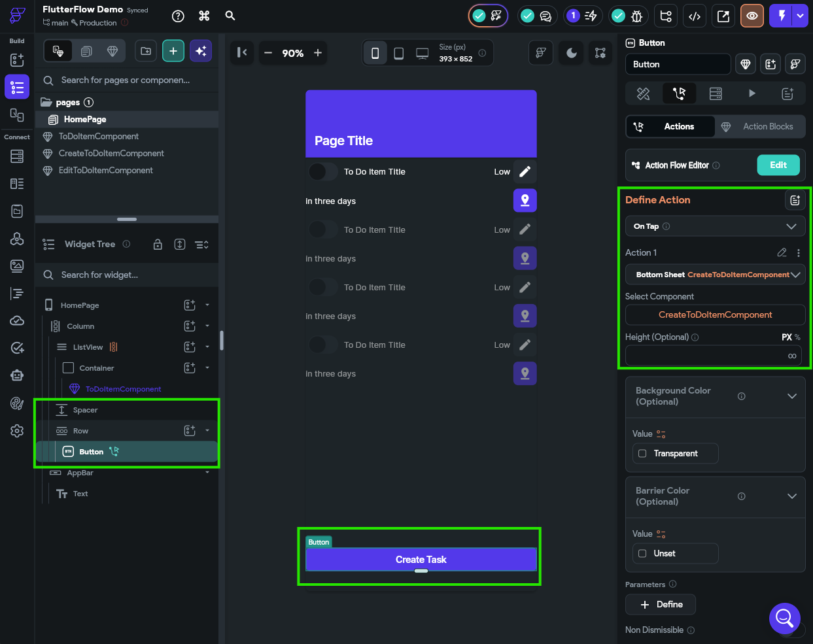Image resolution: width=813 pixels, height=644 pixels.
Task: Expand the Column tree node arrow
Action: 207,326
